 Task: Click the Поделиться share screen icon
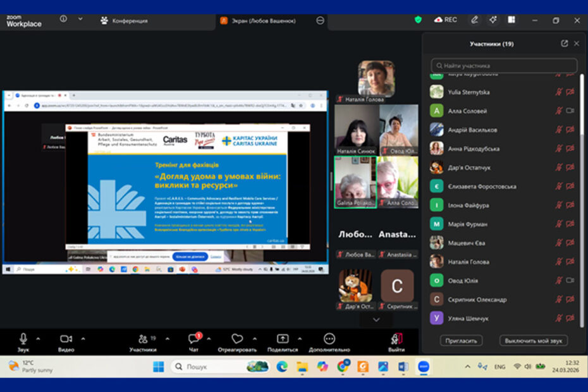click(283, 339)
